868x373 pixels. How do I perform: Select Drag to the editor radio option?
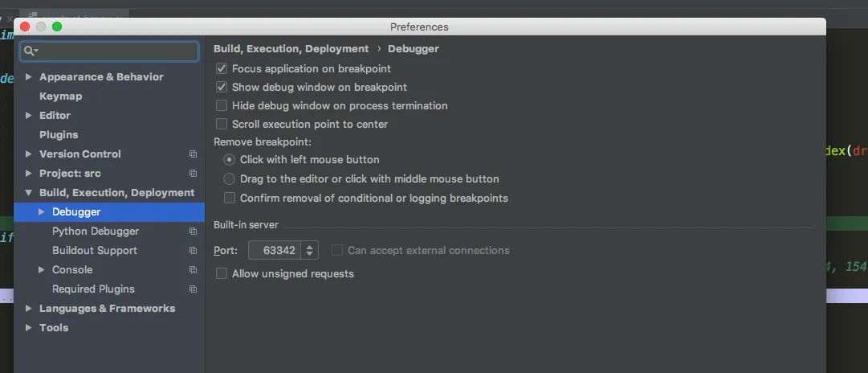pyautogui.click(x=230, y=179)
